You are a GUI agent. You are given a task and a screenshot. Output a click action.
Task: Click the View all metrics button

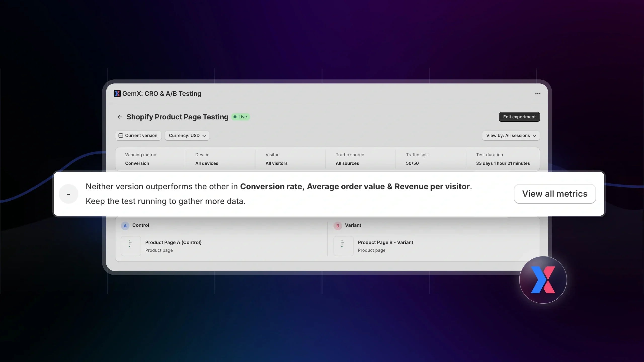554,194
